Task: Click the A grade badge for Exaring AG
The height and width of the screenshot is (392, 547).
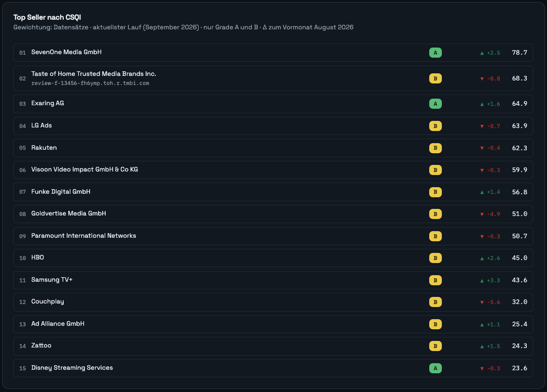Action: point(435,104)
